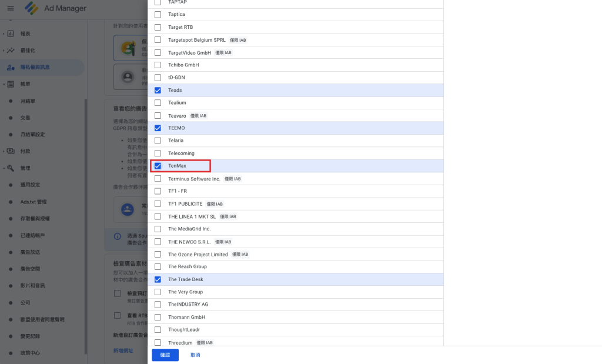Check The Reach Group checkbox
The width and height of the screenshot is (602, 364).
158,266
